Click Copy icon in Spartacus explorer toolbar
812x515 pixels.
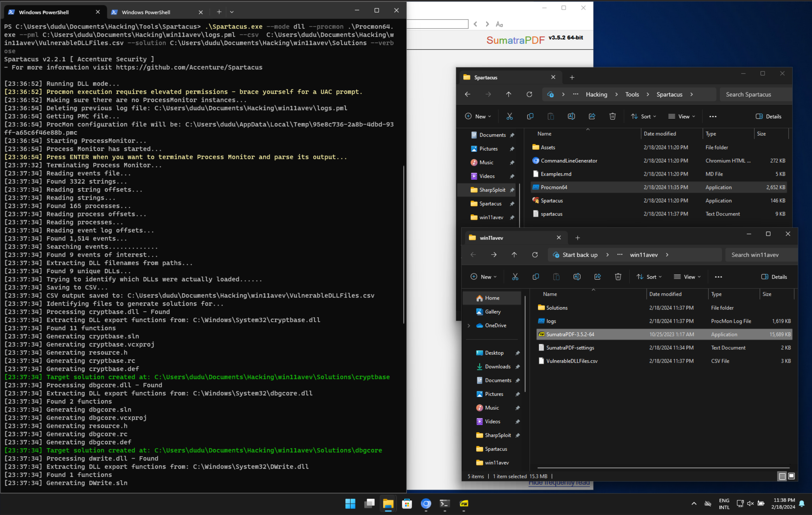coord(530,116)
